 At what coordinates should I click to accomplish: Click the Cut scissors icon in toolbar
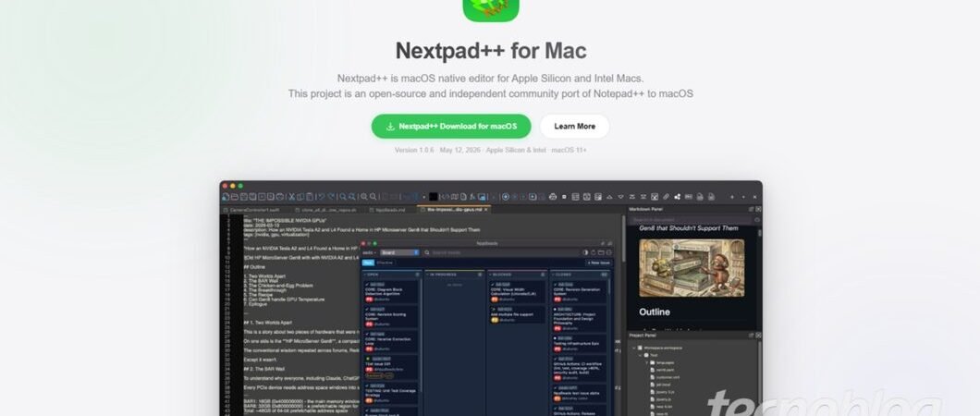point(292,197)
